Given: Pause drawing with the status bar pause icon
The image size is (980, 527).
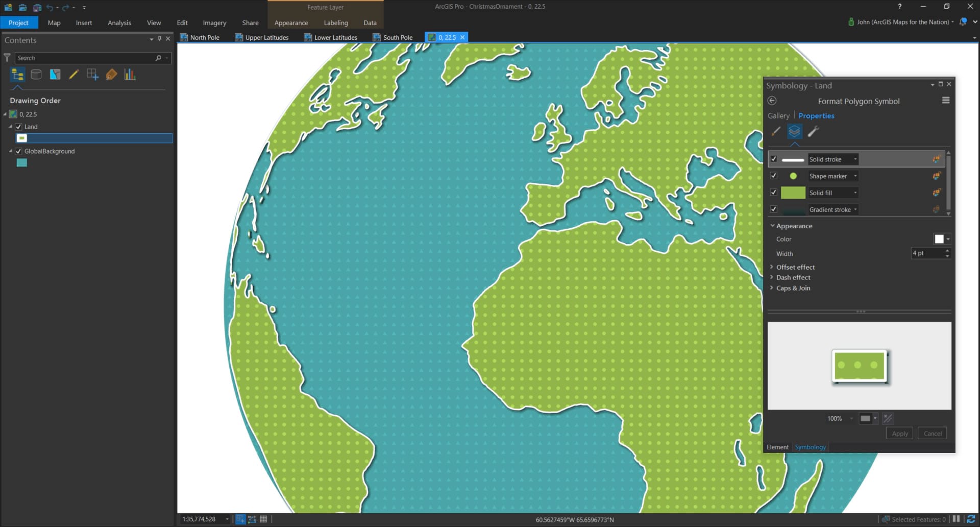Looking at the screenshot, I should pyautogui.click(x=957, y=519).
